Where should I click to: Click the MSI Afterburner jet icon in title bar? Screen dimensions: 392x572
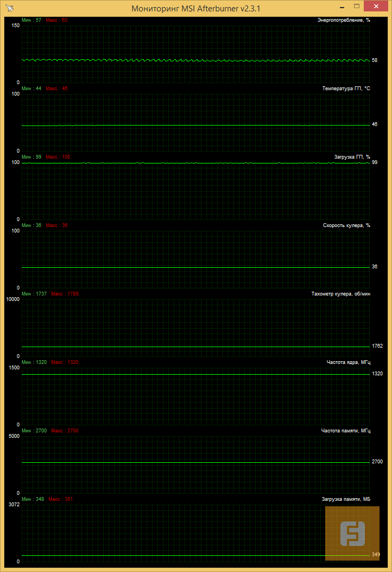pyautogui.click(x=10, y=8)
